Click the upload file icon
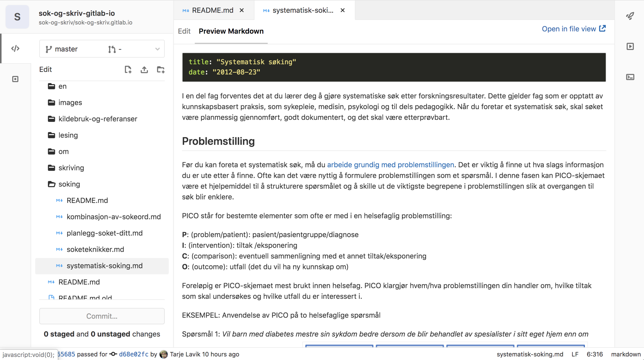Screen dimensions: 644x360 [x=144, y=70]
